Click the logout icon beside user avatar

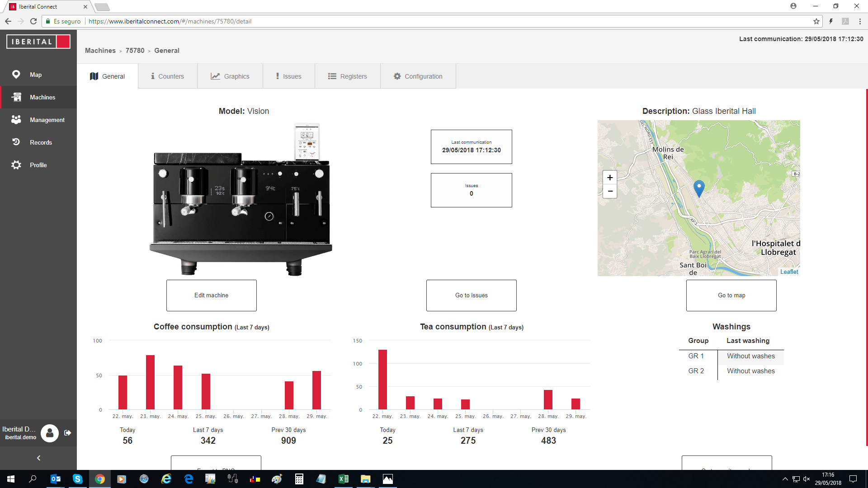click(x=68, y=433)
